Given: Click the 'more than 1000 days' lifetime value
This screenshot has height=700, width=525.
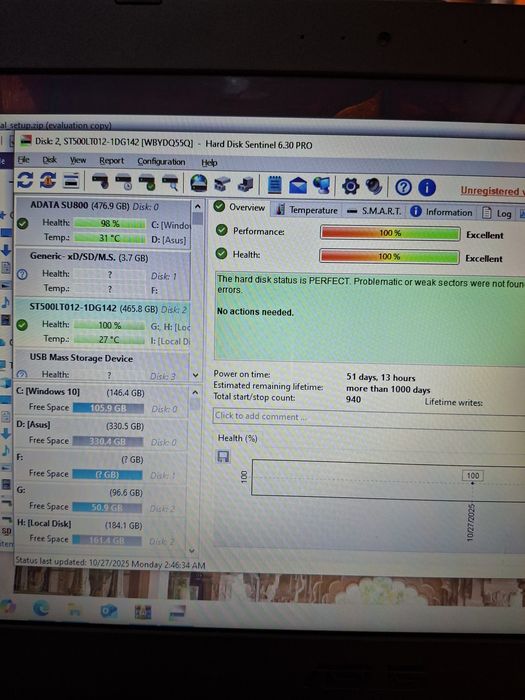Looking at the screenshot, I should (x=388, y=389).
